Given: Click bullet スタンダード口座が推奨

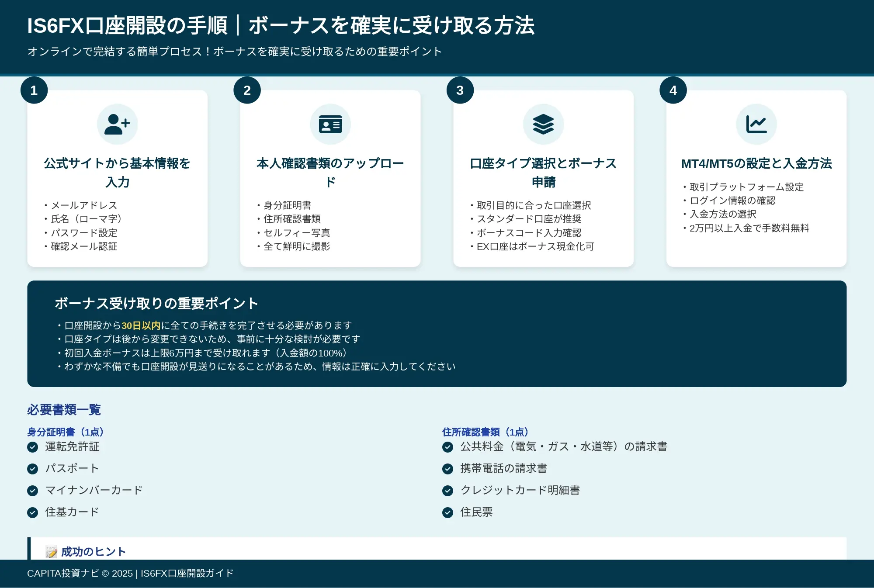Looking at the screenshot, I should (526, 219).
